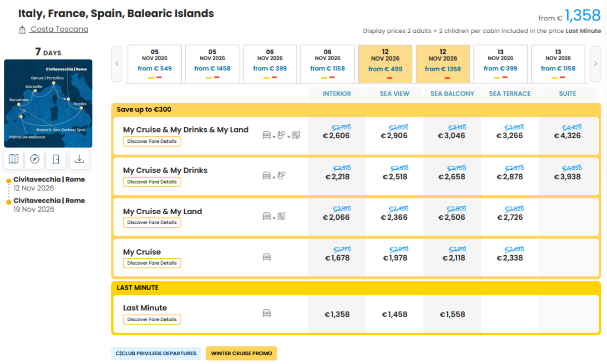The width and height of the screenshot is (607, 364).
Task: Choose the €2,606 Interior price
Action: (337, 136)
